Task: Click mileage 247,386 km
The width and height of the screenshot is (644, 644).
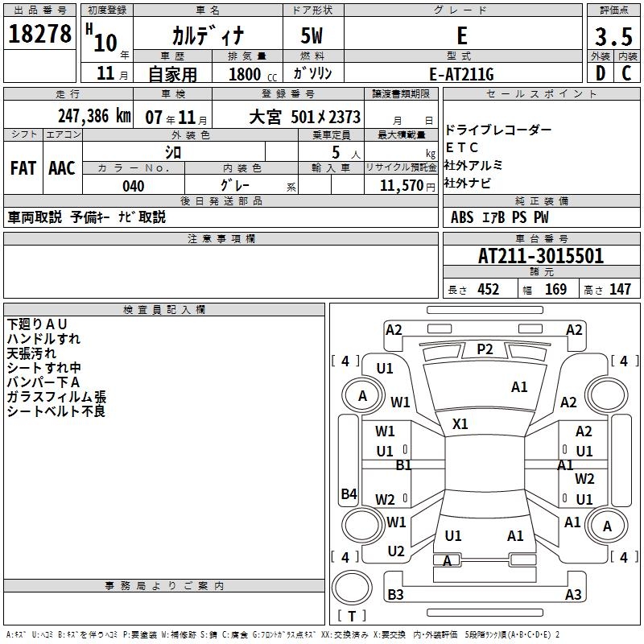Action: (94, 116)
